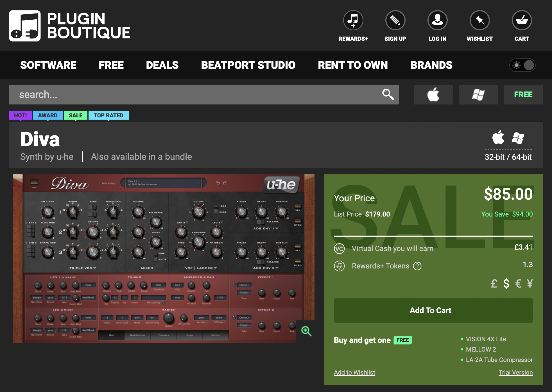Click the AWARD tag badge

click(48, 115)
